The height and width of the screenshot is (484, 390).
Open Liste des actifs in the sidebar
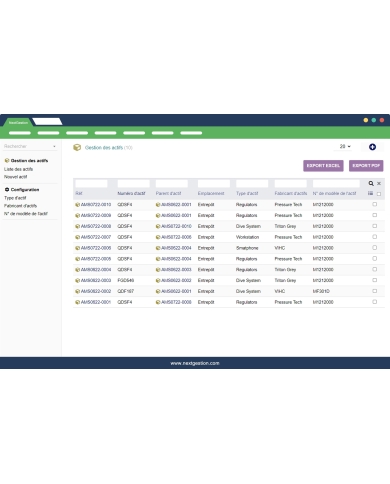[x=18, y=169]
